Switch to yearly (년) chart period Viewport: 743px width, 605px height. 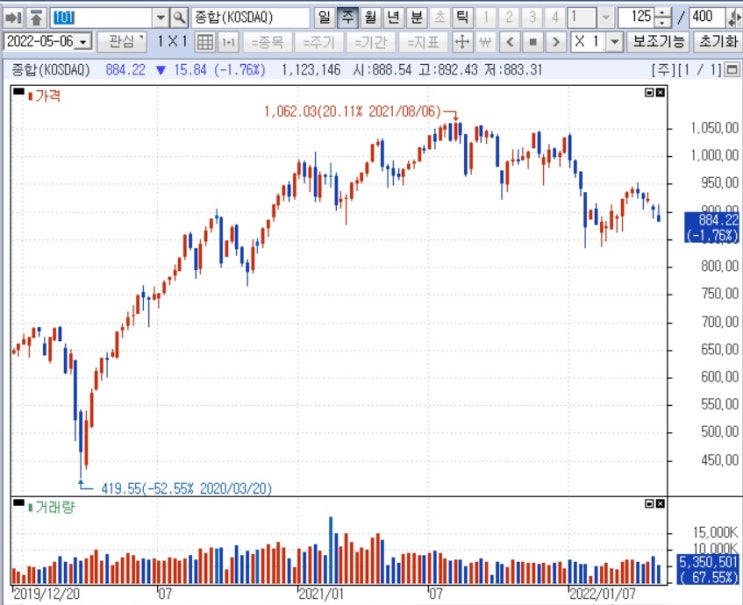pos(393,18)
